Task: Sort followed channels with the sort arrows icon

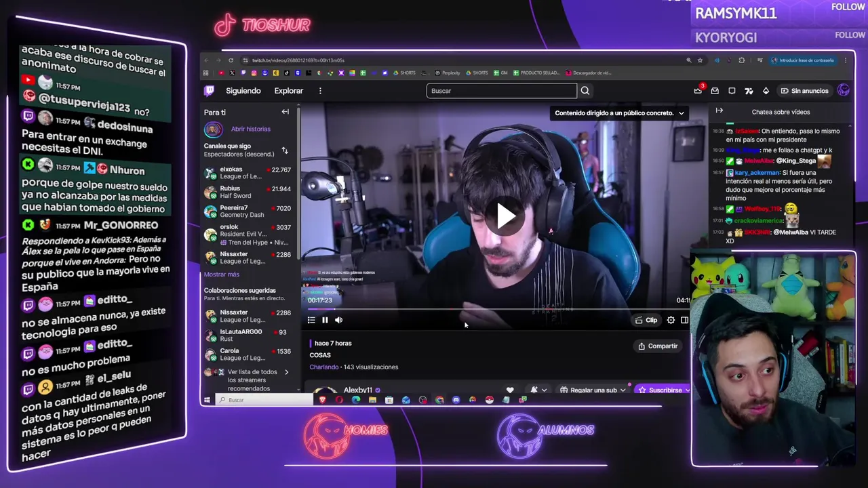Action: 285,150
